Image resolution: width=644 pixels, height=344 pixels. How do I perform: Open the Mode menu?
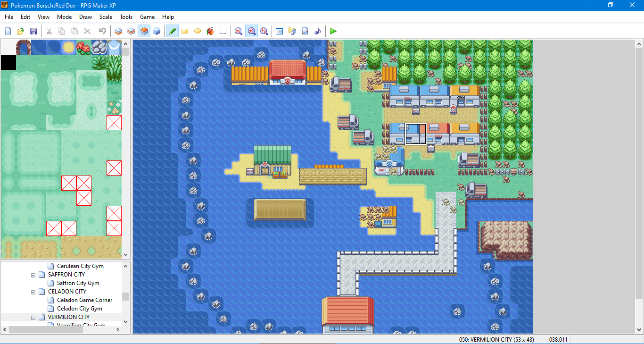[x=65, y=17]
